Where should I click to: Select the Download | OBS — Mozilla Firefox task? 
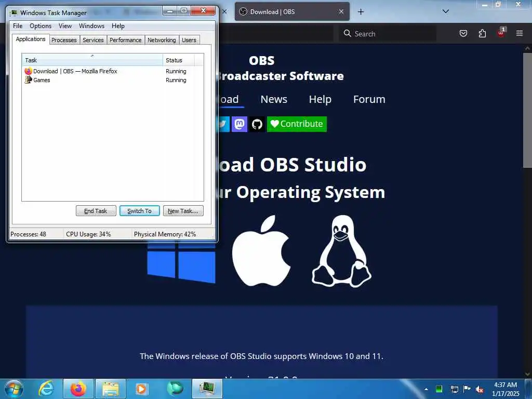pos(112,71)
